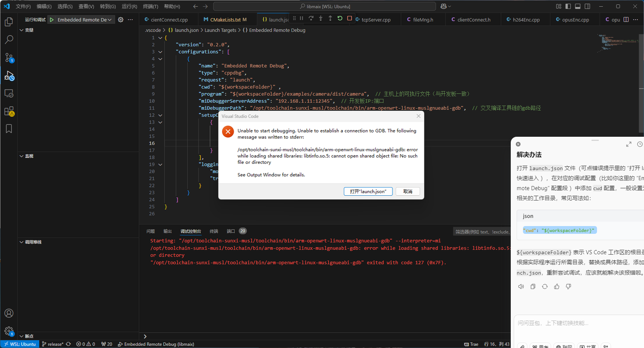Go back in navigation history
The image size is (644, 348).
click(x=196, y=6)
